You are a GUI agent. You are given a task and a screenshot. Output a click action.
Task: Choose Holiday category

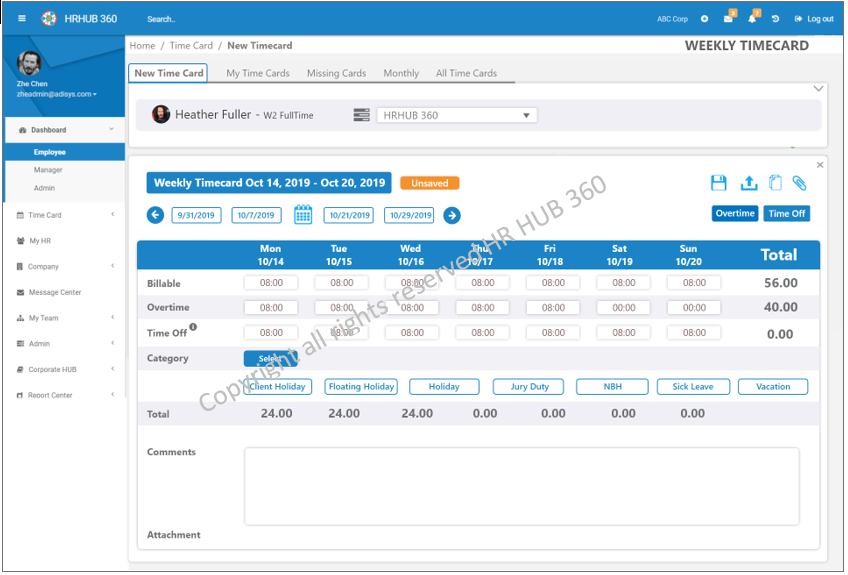[x=444, y=387]
